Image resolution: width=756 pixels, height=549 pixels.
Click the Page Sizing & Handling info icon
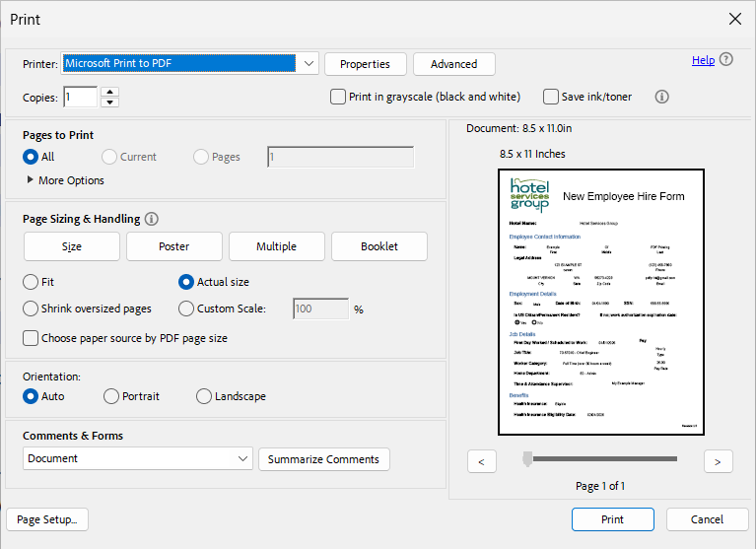[152, 219]
